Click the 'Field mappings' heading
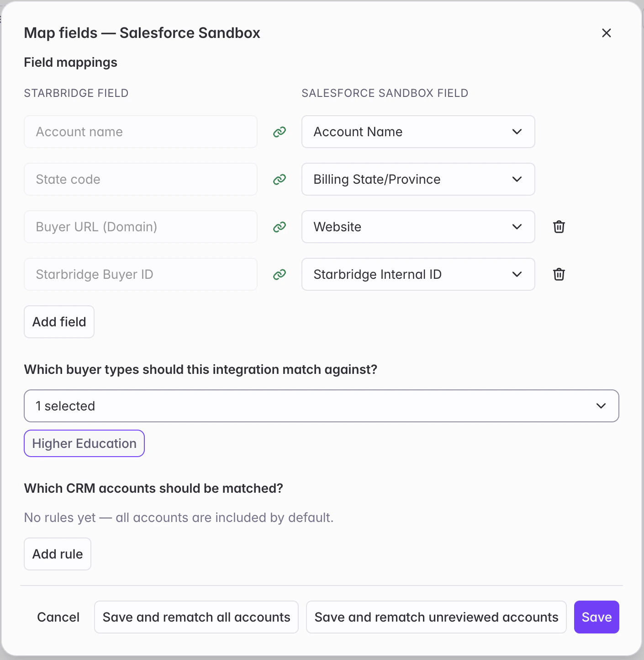The image size is (644, 660). pyautogui.click(x=71, y=63)
